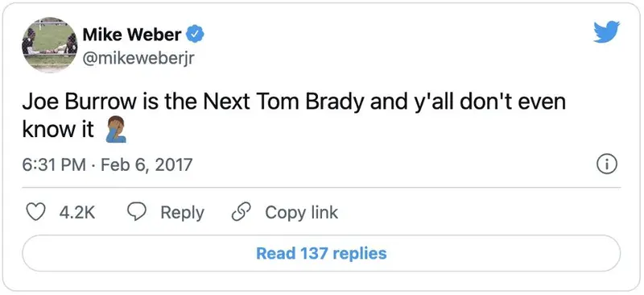Choose the Copy link text

(301, 212)
